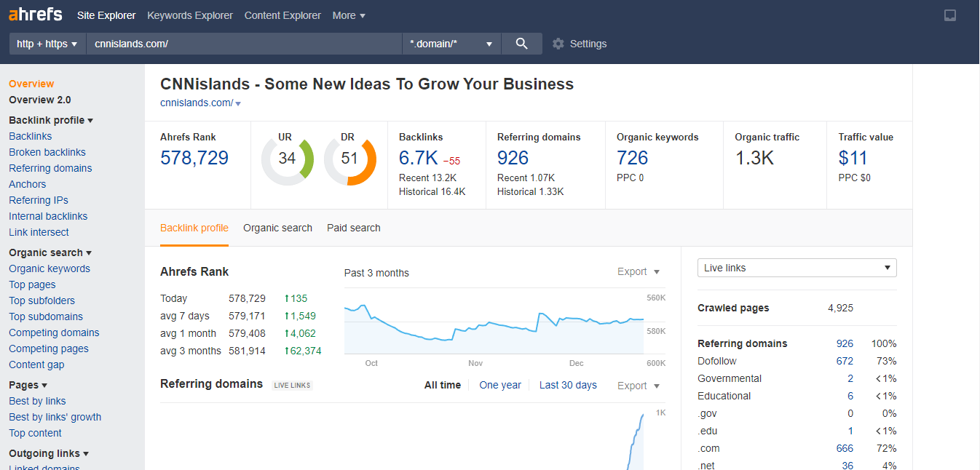Open the More menu in top navigation

tap(349, 15)
